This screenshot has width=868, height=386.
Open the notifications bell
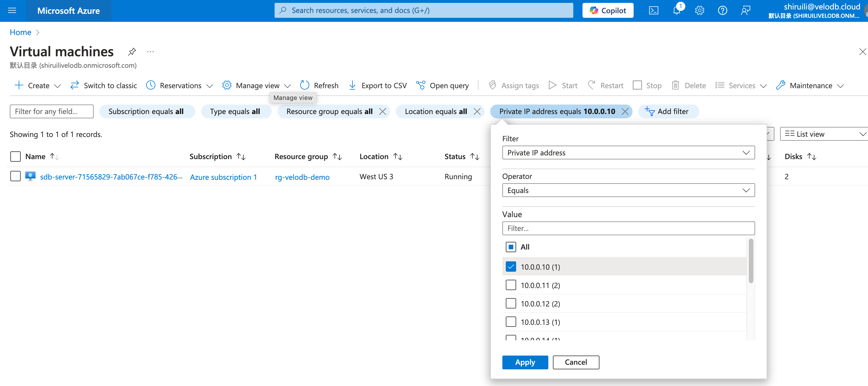tap(677, 10)
